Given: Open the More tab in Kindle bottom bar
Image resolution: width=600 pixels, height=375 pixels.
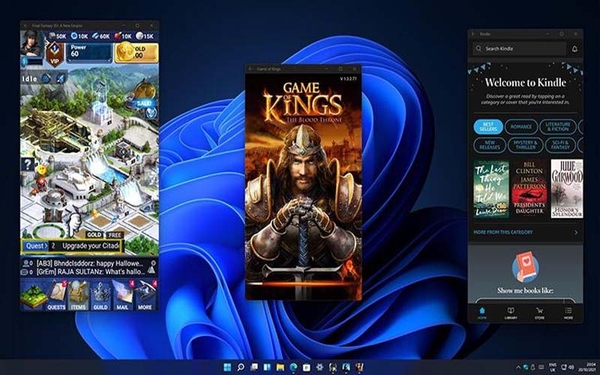Looking at the screenshot, I should 568,313.
